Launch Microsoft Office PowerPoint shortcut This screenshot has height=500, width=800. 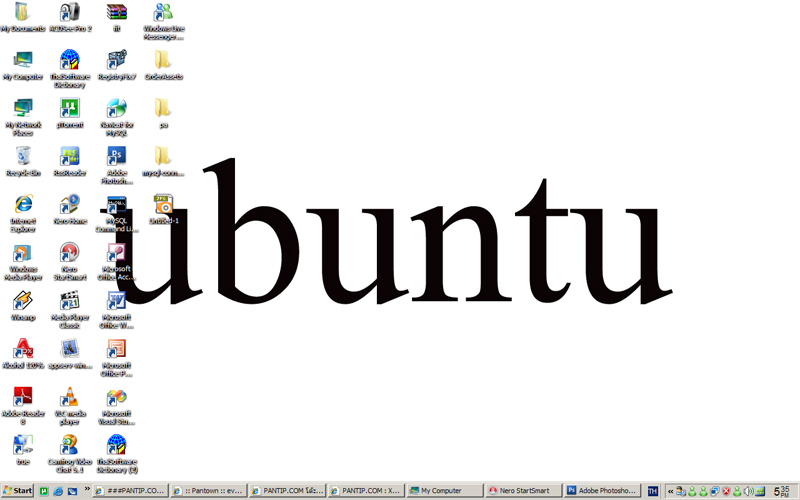(x=117, y=357)
